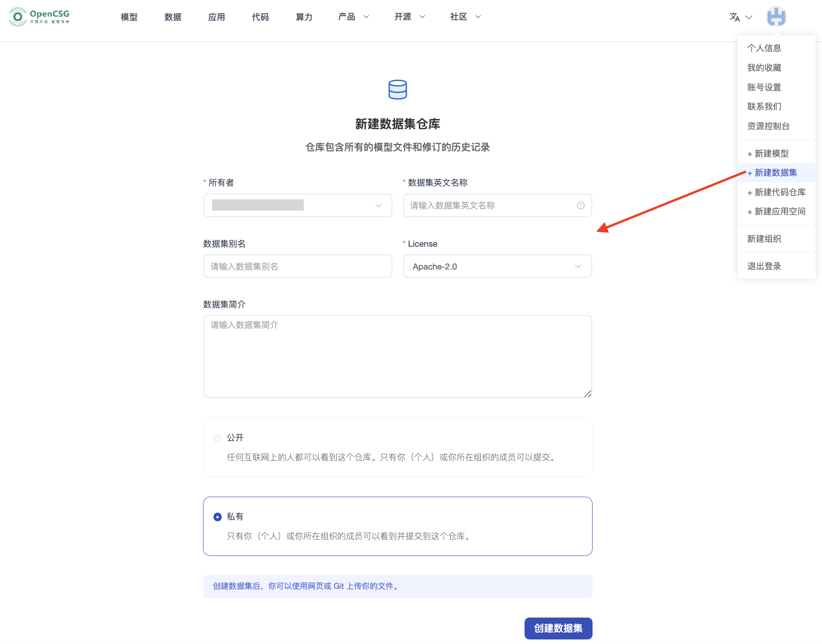
Task: Click 退出登录 to log out
Action: click(x=764, y=265)
